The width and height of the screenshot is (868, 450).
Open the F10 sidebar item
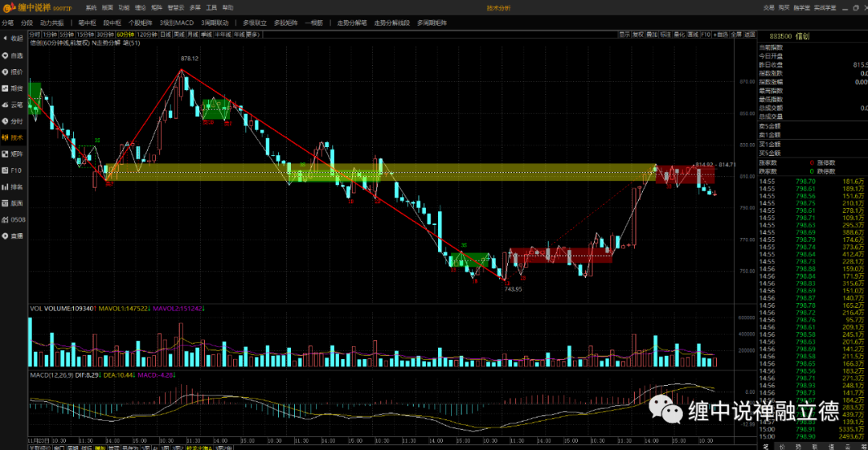pyautogui.click(x=13, y=170)
